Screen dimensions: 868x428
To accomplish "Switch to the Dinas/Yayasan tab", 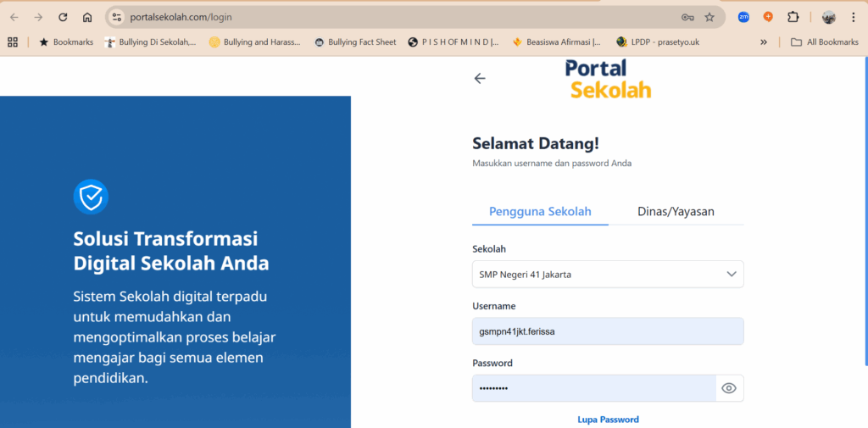I will (676, 212).
